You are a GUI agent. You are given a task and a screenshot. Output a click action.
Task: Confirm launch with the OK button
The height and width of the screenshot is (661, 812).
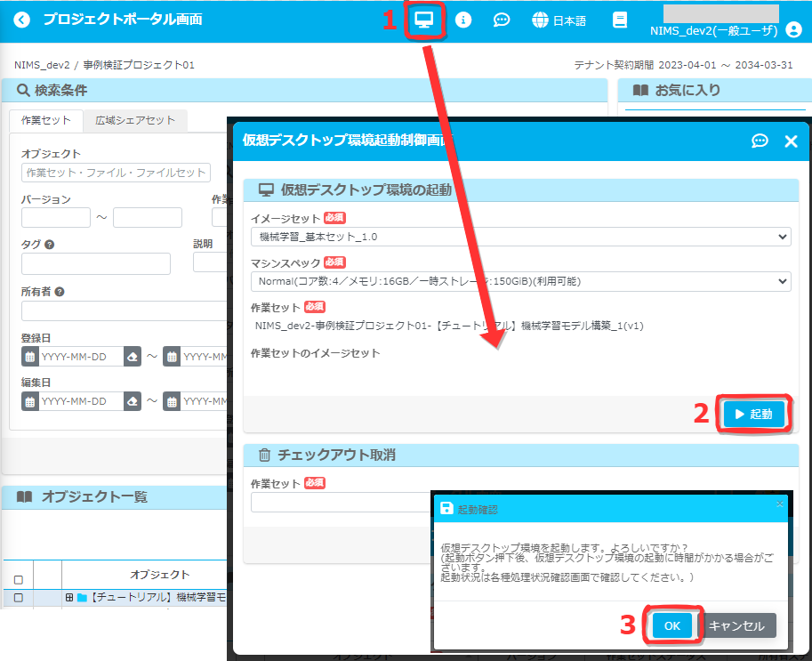[x=671, y=625]
